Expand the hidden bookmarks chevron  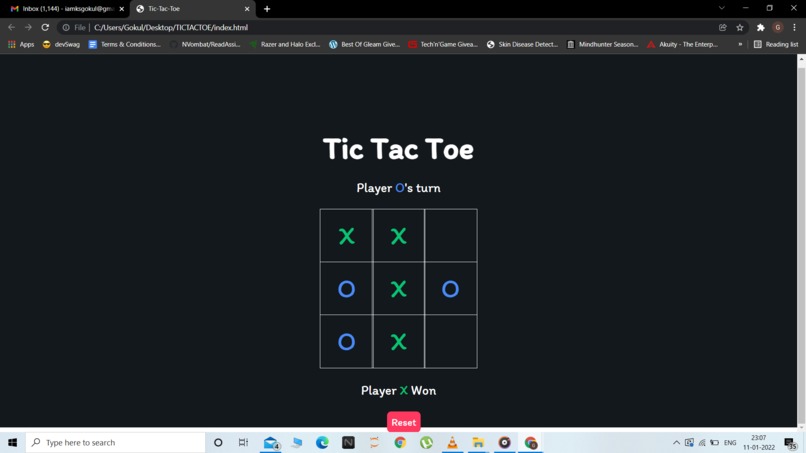[x=740, y=44]
